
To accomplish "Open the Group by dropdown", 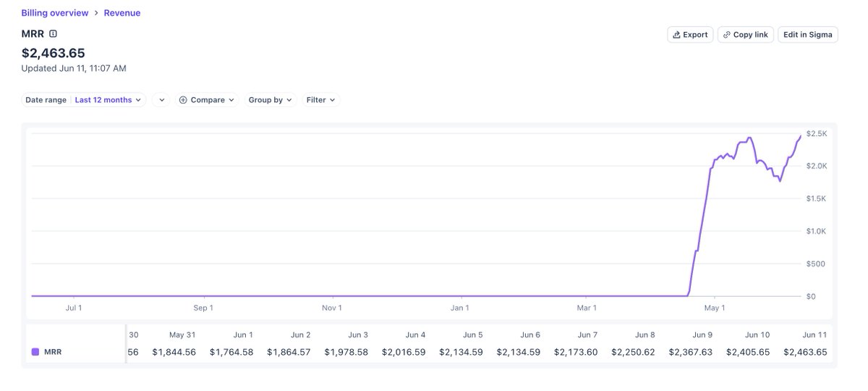I will [x=271, y=100].
